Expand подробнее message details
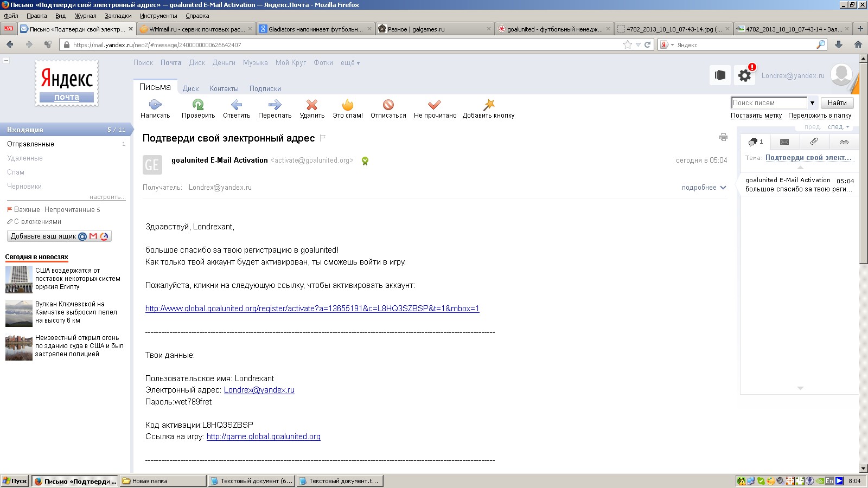 [x=704, y=188]
